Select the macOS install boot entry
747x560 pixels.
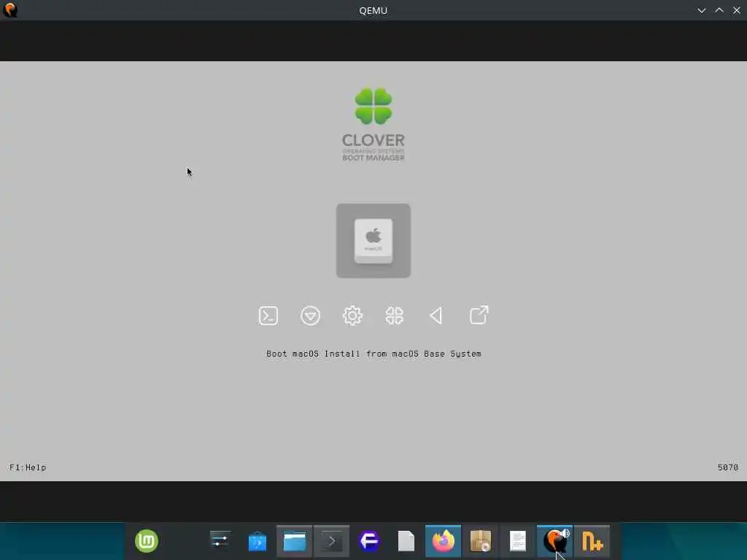pyautogui.click(x=373, y=241)
